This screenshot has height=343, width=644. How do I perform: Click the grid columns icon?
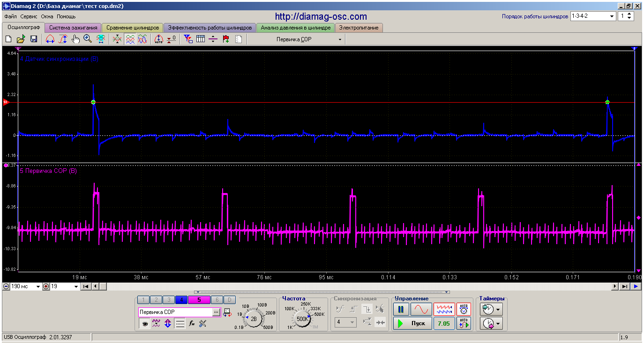click(x=201, y=39)
